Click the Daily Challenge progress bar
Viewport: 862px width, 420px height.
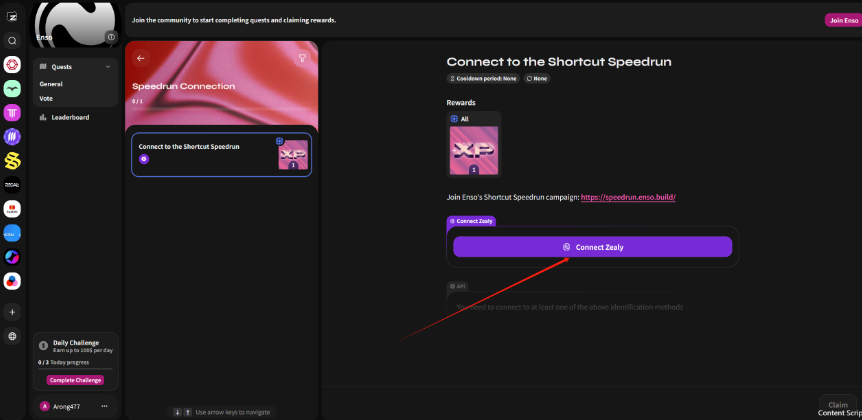point(75,369)
